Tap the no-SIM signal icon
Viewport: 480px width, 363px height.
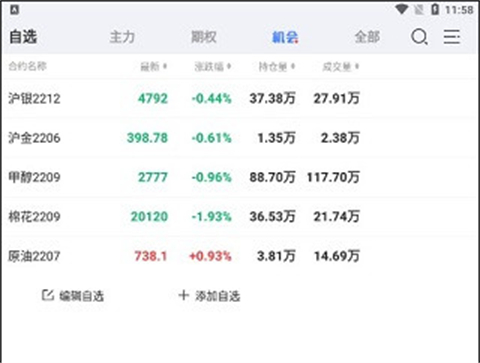click(419, 10)
